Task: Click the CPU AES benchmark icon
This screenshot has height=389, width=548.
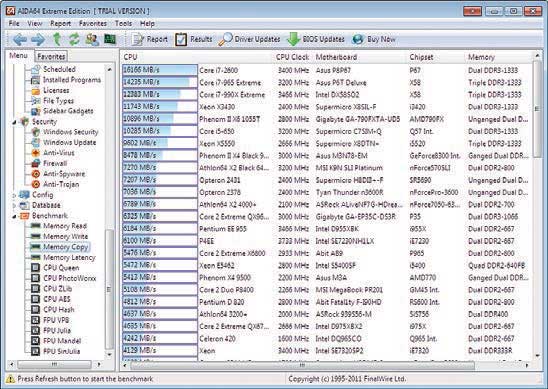Action: [35, 299]
